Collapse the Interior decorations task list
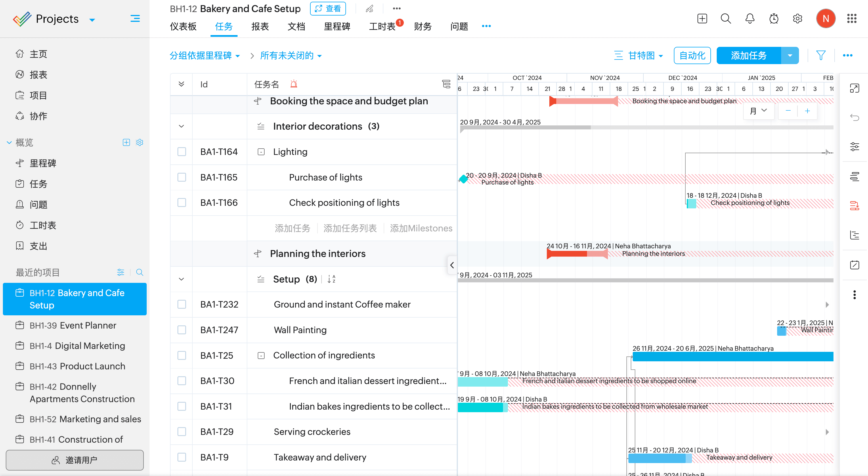The height and width of the screenshot is (476, 868). click(181, 126)
